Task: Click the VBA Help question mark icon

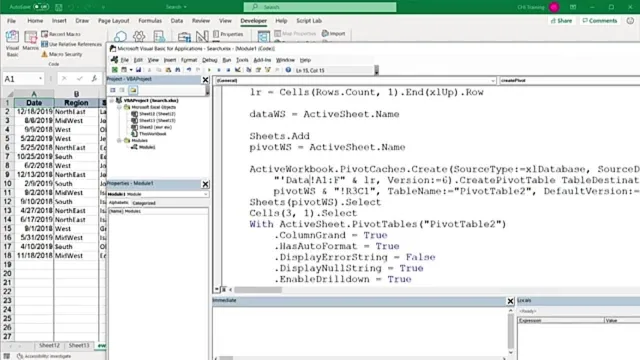Action: [x=288, y=70]
